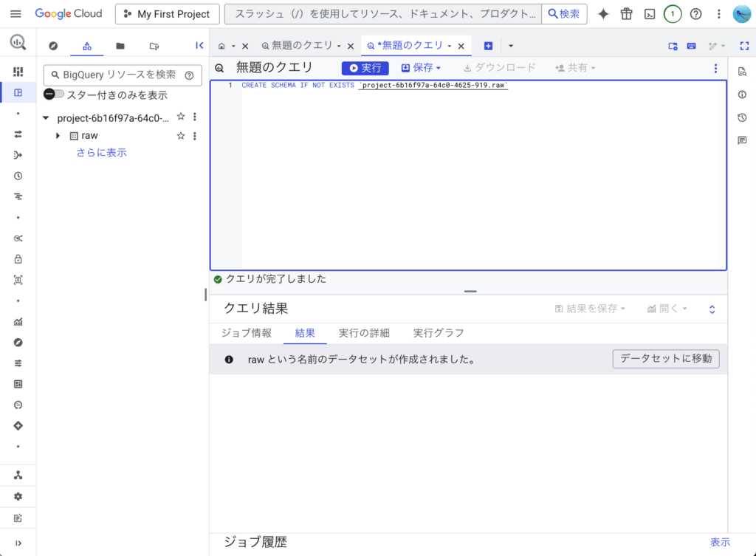Switch to the ジョブ情報 tab

(247, 333)
